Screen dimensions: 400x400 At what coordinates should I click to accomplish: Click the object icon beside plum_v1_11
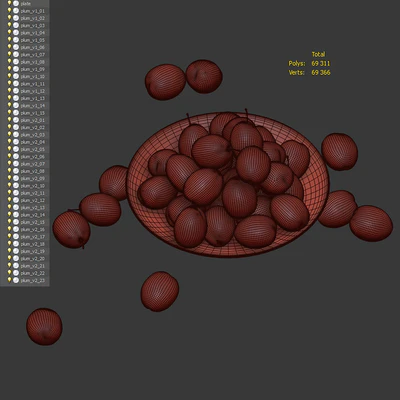tap(16, 84)
